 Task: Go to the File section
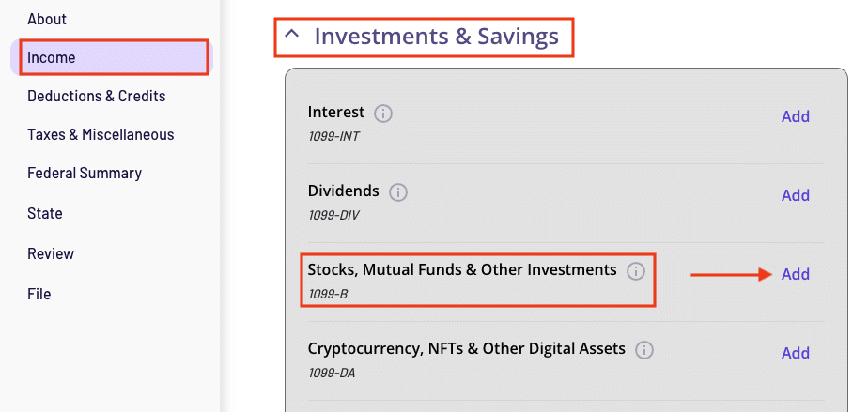[39, 294]
